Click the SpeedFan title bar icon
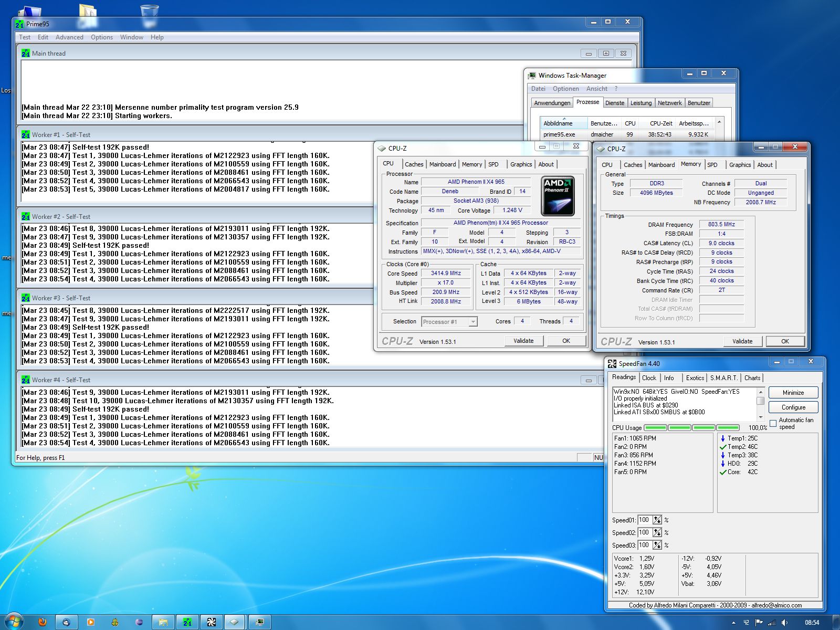 [612, 363]
